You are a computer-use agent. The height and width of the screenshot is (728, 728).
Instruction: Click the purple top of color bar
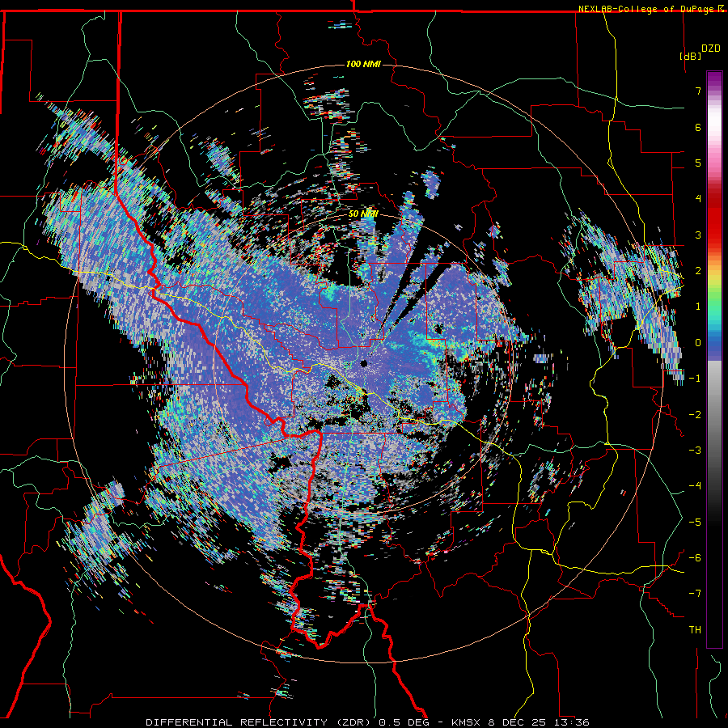pos(714,80)
